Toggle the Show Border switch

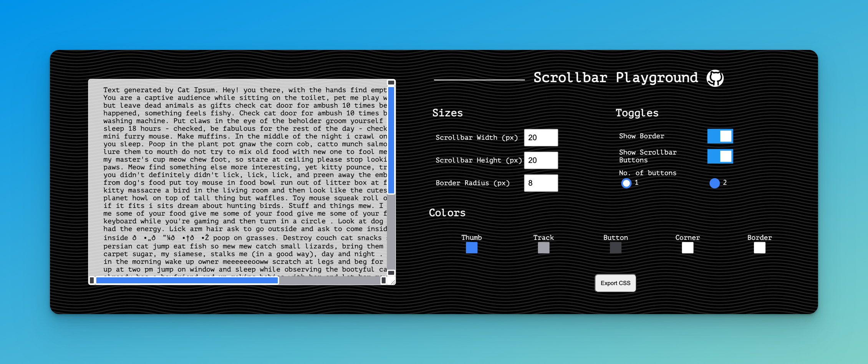tap(720, 136)
